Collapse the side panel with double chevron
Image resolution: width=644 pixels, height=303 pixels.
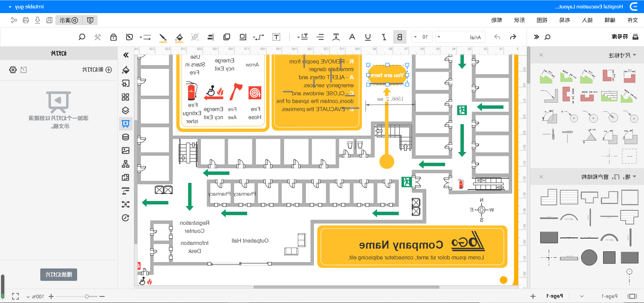click(126, 55)
